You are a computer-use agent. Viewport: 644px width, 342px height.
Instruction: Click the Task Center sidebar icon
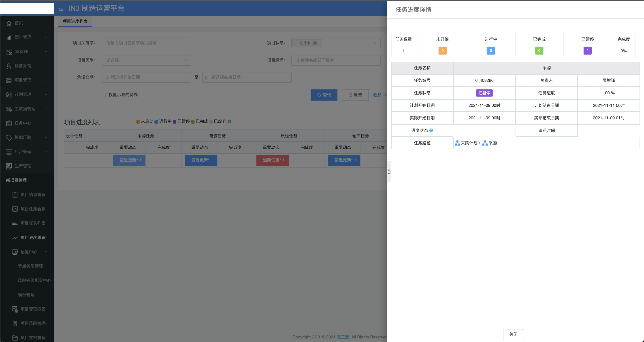[9, 123]
